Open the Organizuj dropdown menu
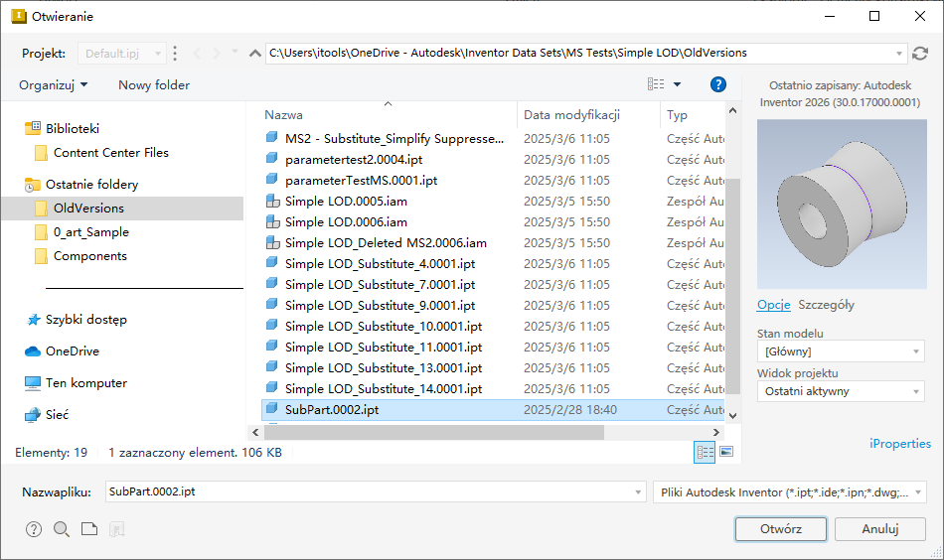944x560 pixels. coord(53,84)
